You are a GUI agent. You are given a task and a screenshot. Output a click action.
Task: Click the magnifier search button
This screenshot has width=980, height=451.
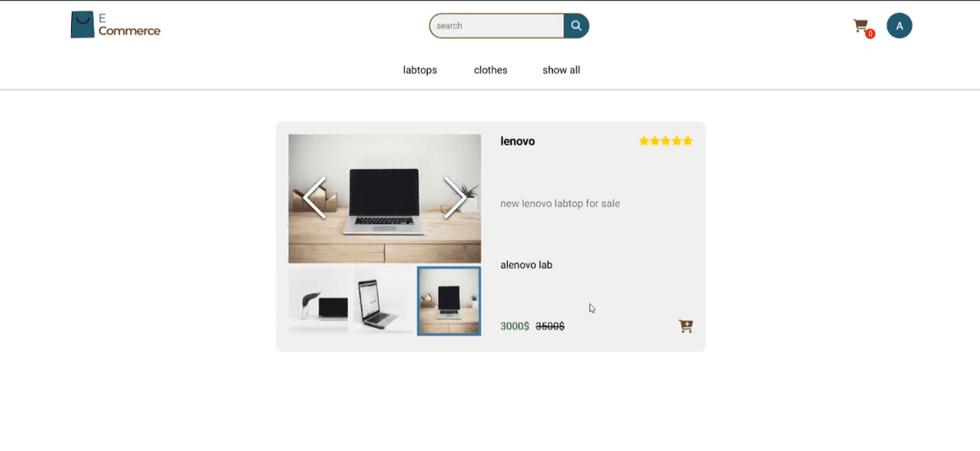coord(577,25)
